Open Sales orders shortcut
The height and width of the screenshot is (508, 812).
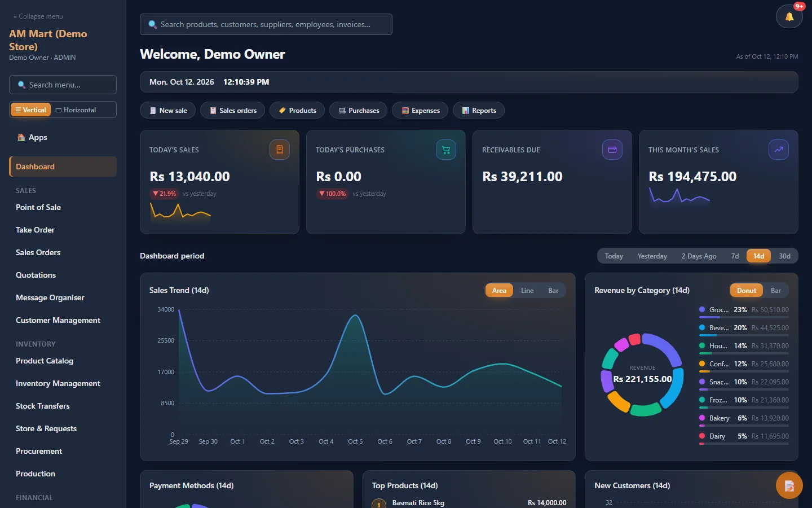coord(232,110)
